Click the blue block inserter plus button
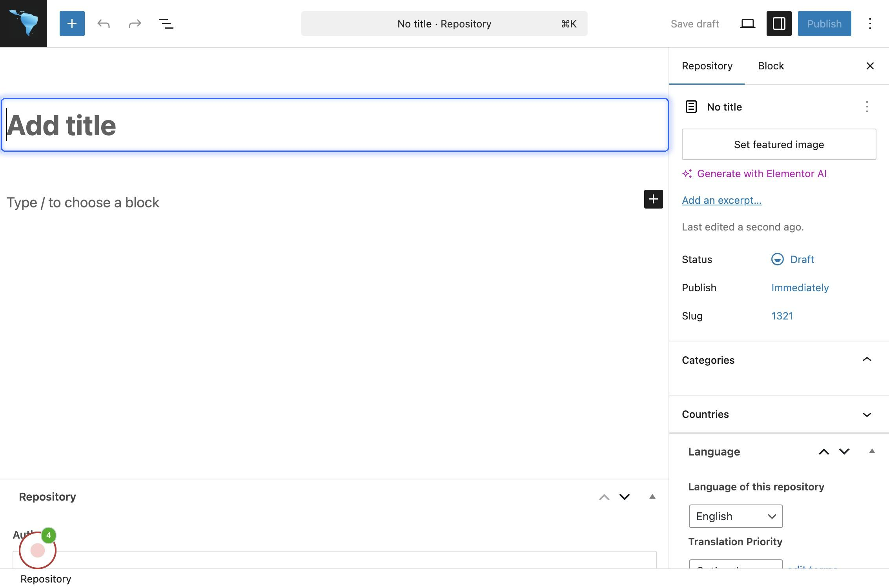This screenshot has width=889, height=588. [72, 24]
